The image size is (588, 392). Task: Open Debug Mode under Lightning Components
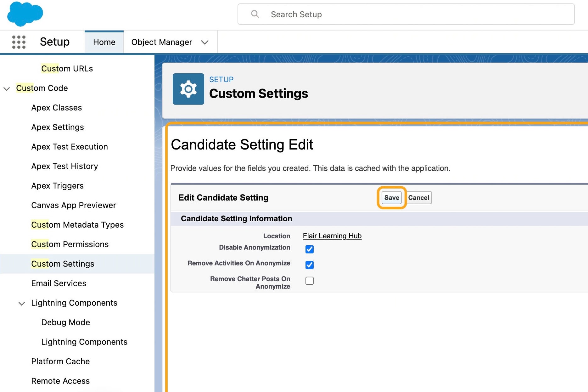(66, 322)
